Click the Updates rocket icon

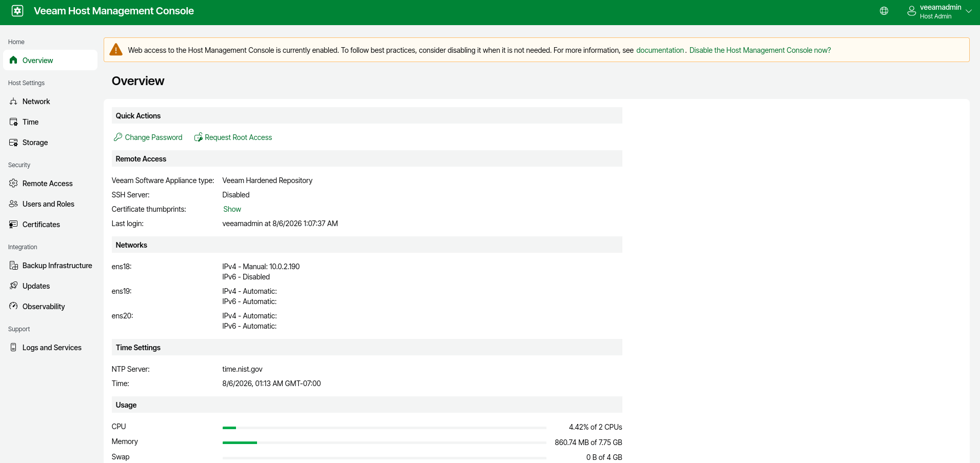13,286
